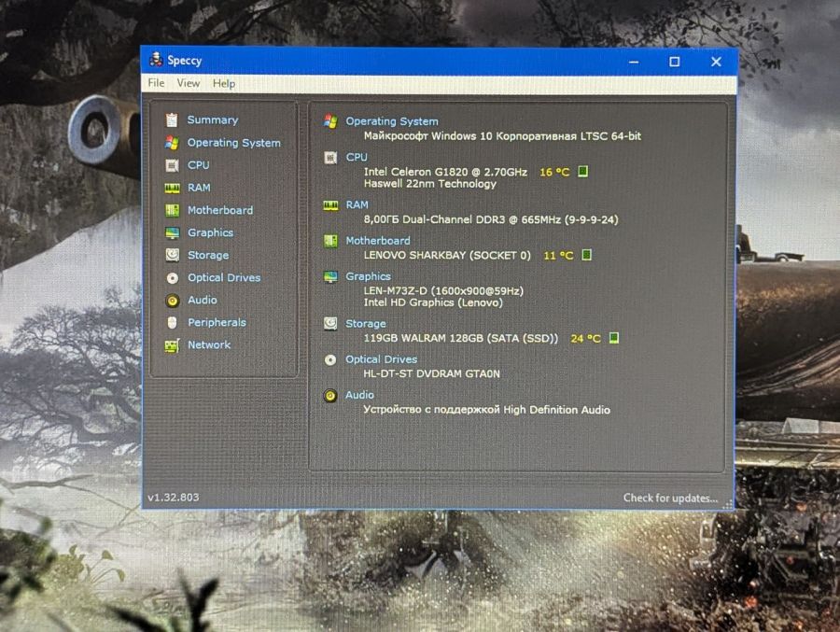
Task: Click the CPU chip icon in summary pane
Action: (330, 158)
